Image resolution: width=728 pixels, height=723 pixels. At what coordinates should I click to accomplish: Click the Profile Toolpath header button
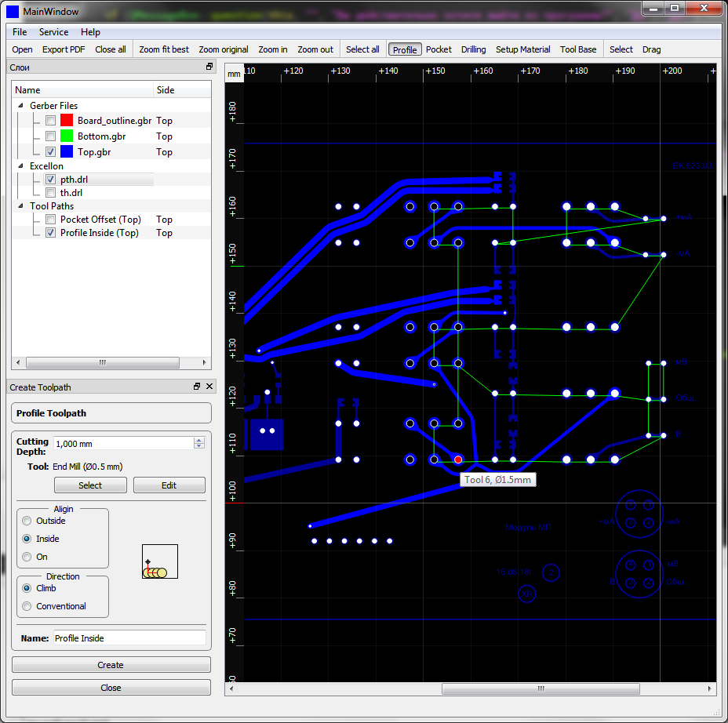[x=111, y=413]
